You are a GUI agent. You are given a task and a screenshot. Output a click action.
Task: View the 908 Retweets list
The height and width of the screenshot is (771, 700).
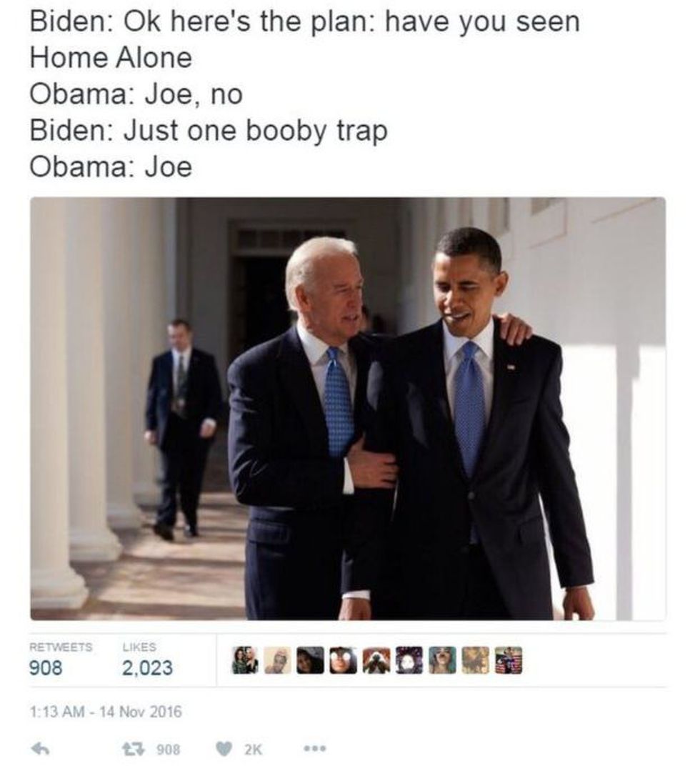(61, 659)
